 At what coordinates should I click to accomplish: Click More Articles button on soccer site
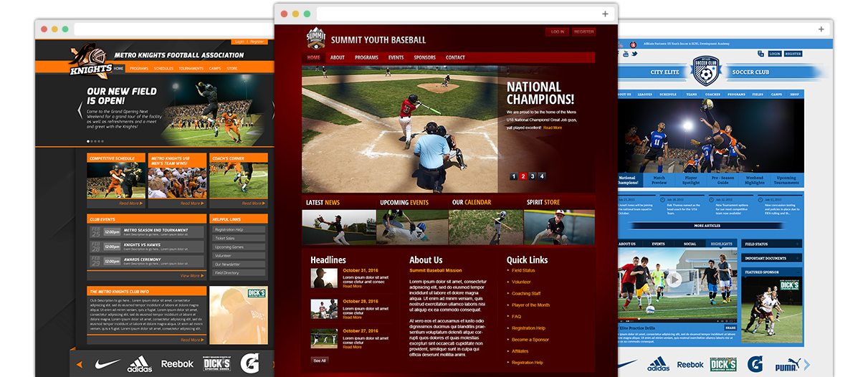[x=709, y=225]
